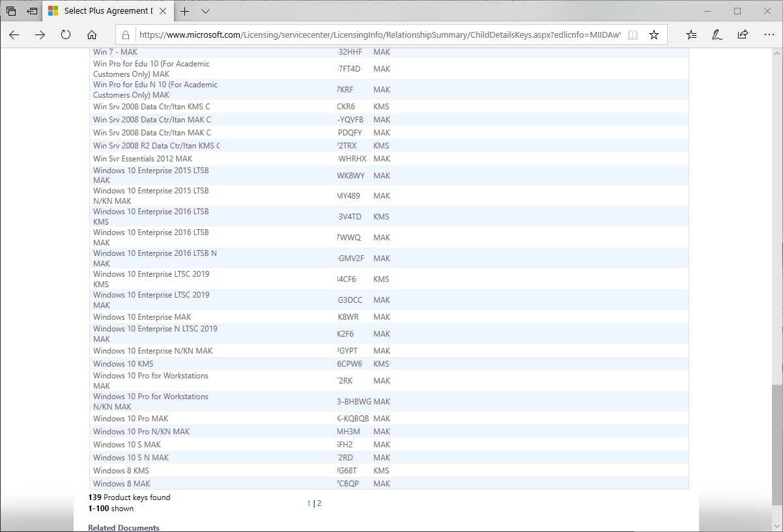Close the Select Plus Agreement tab
The image size is (783, 532).
[x=163, y=11]
